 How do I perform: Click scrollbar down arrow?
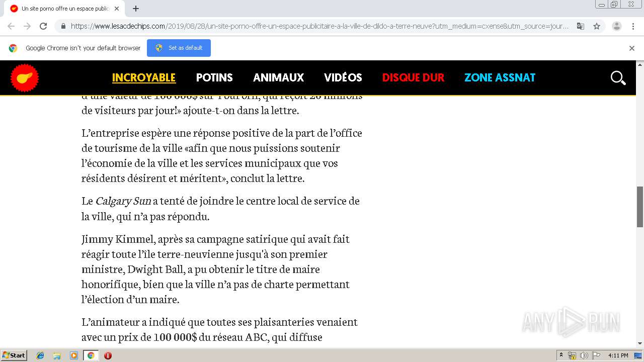tap(640, 343)
